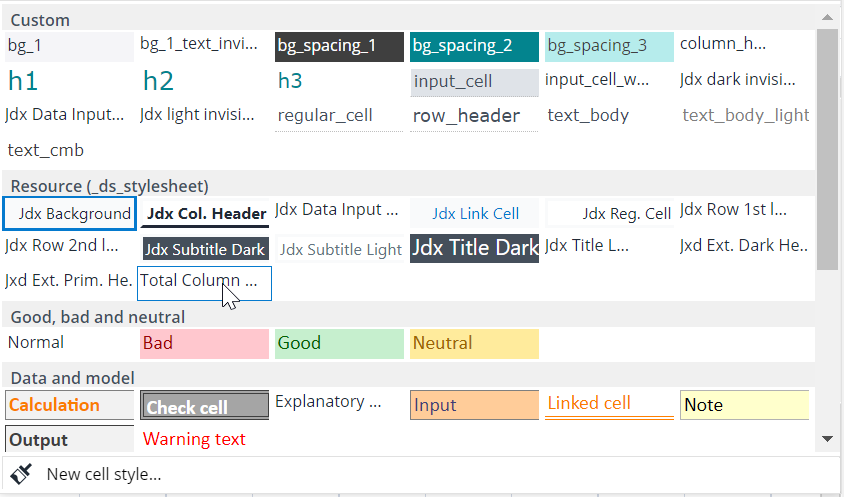Select the bg_spacing_2 teal style
The width and height of the screenshot is (844, 497).
tap(474, 46)
